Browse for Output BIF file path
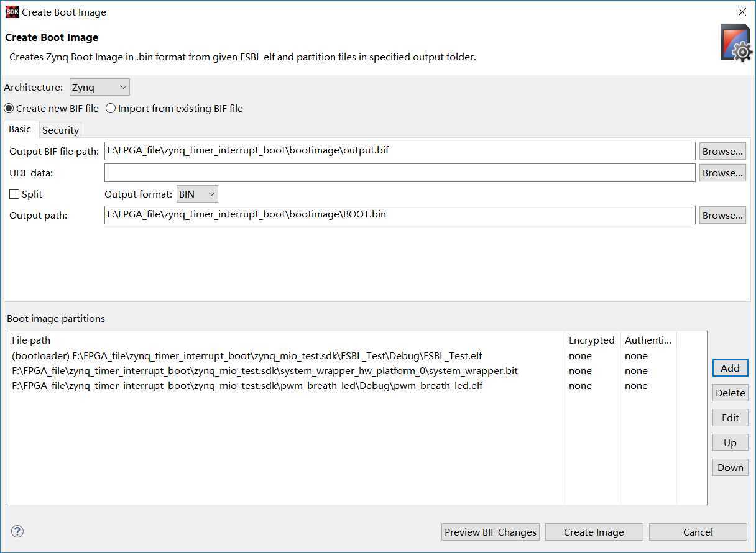This screenshot has height=553, width=756. coord(722,151)
